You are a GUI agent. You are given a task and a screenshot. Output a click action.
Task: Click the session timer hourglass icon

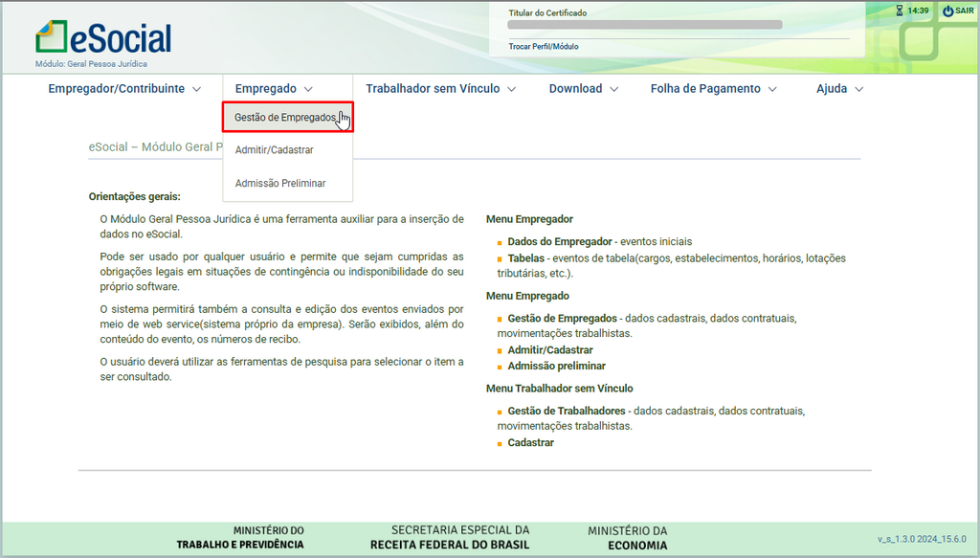coord(899,11)
